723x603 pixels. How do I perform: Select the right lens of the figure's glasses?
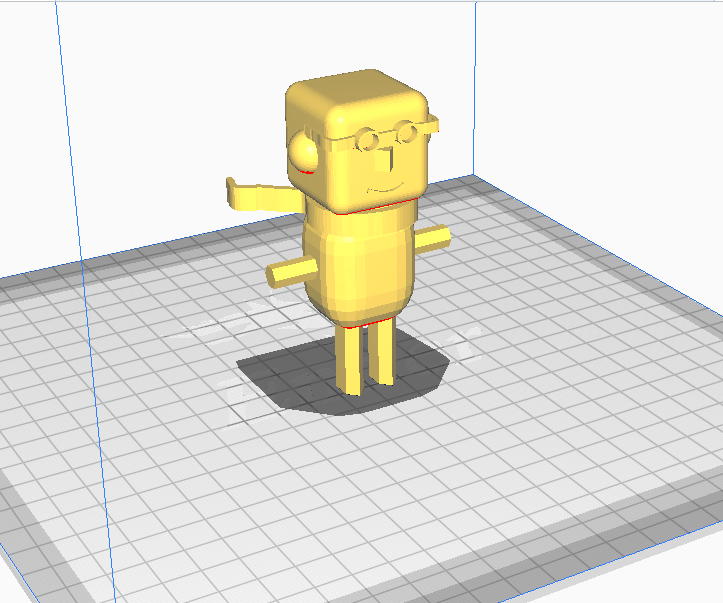tap(407, 130)
